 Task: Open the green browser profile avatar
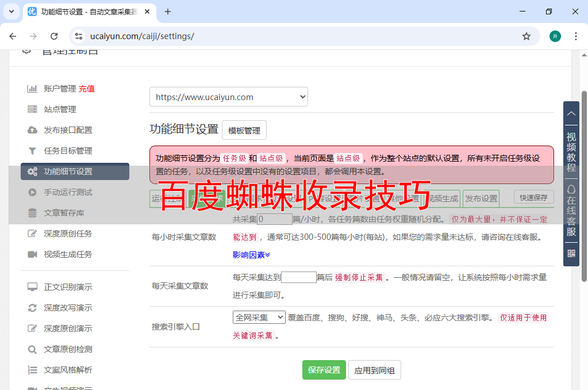pos(555,36)
